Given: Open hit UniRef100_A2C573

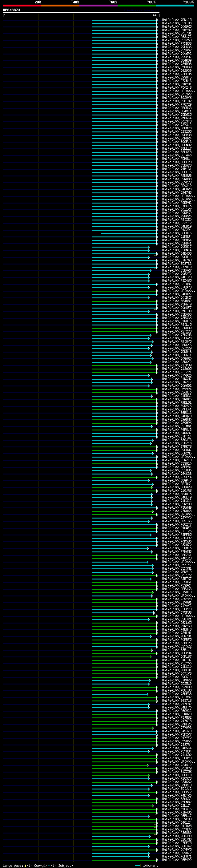Looking at the screenshot, I should point(177,779).
